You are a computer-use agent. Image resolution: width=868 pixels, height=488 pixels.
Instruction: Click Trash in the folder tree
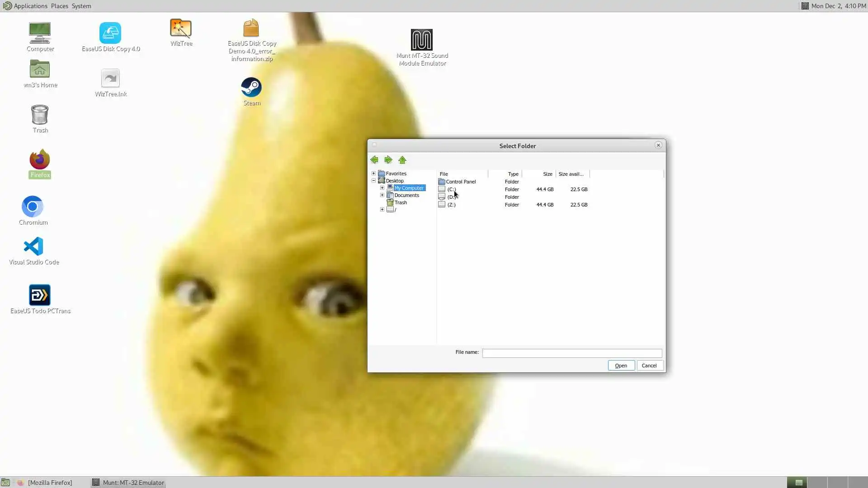pyautogui.click(x=401, y=202)
